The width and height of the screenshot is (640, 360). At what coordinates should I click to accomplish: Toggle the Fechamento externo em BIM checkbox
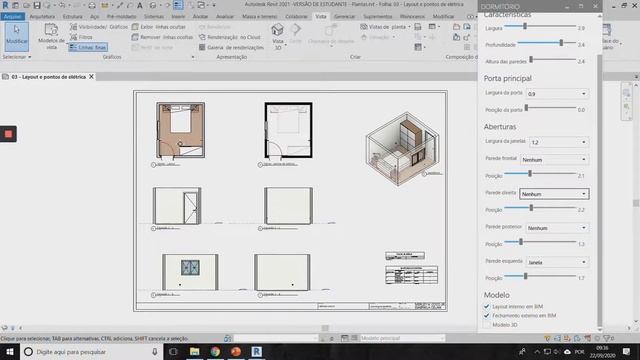coord(487,316)
